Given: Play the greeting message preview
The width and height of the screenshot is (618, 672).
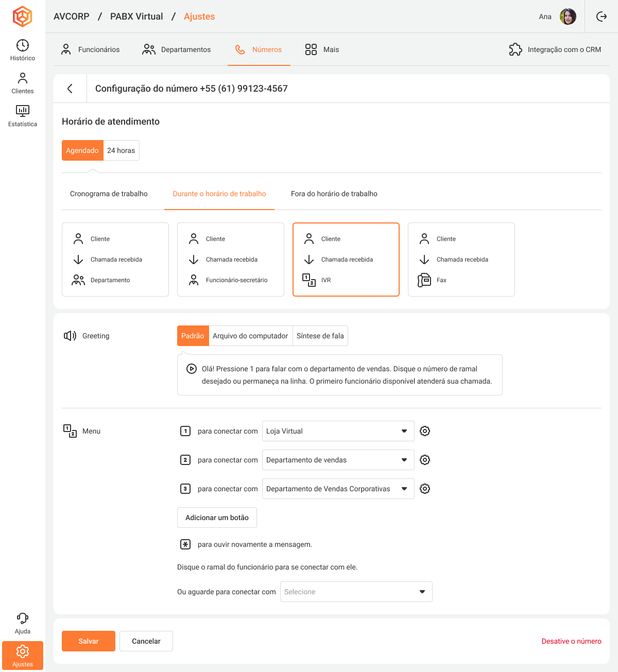Looking at the screenshot, I should point(191,369).
